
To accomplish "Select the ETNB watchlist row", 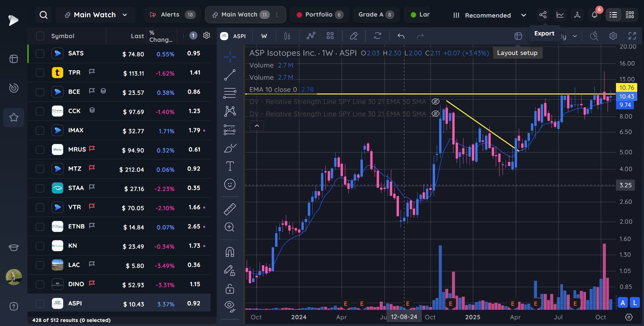I will pyautogui.click(x=119, y=227).
